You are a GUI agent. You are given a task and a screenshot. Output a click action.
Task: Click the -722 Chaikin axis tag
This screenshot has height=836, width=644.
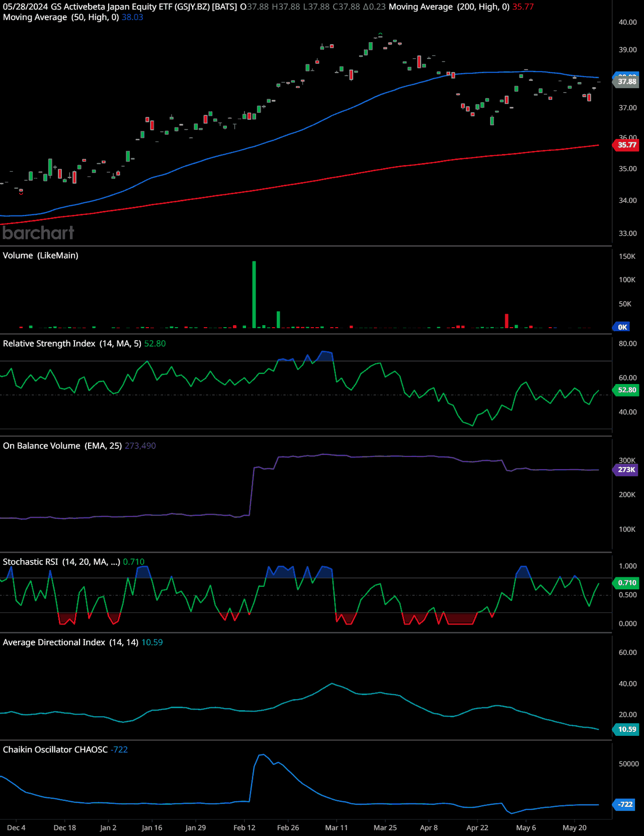point(624,804)
